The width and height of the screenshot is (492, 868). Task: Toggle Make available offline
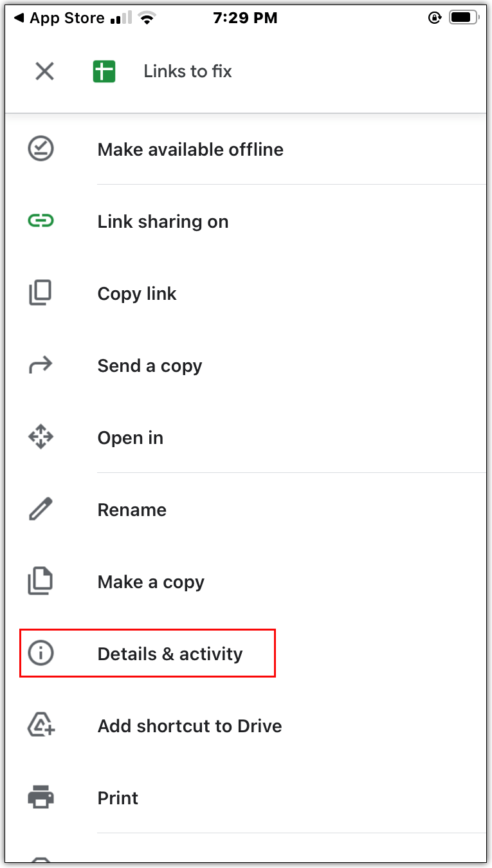(190, 149)
